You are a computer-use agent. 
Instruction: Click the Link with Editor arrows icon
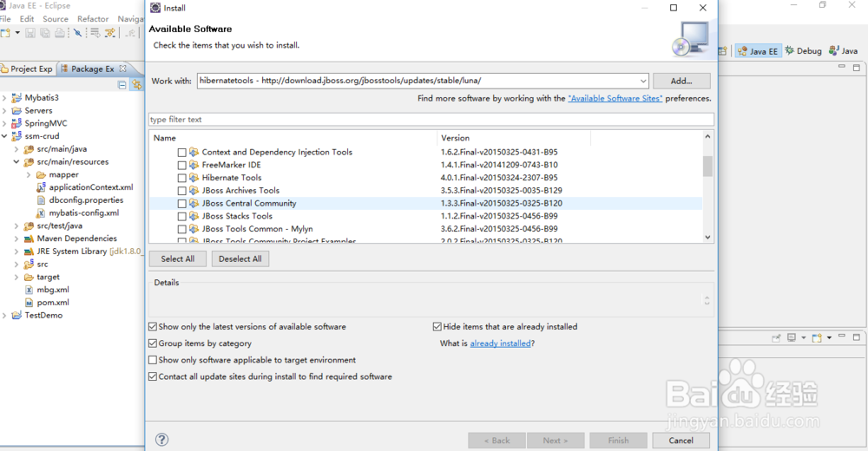coord(136,85)
